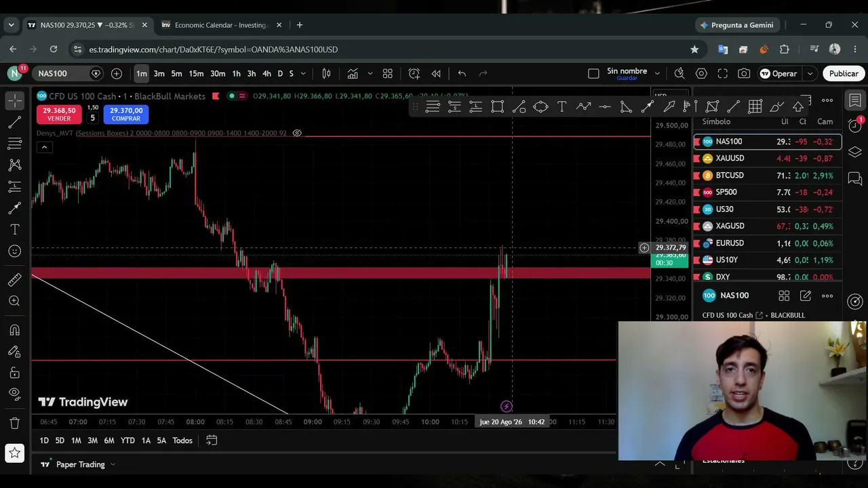The height and width of the screenshot is (488, 868).
Task: Toggle lock all drawings
Action: pos(14,373)
